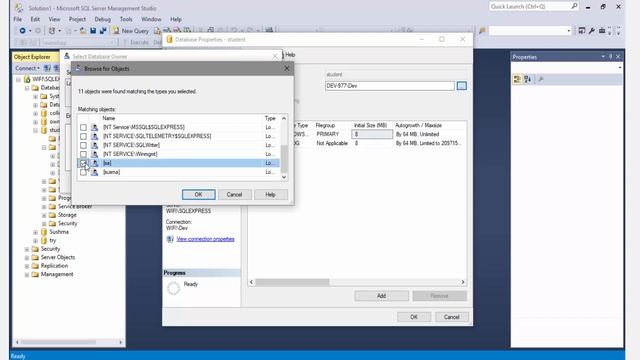Expand the Storage node under student
The width and height of the screenshot is (640, 360).
pos(44,215)
